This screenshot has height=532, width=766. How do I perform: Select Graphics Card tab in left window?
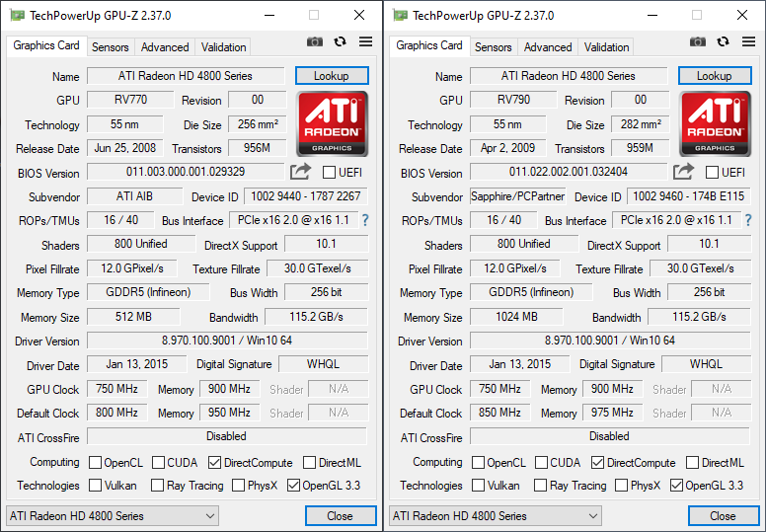46,45
